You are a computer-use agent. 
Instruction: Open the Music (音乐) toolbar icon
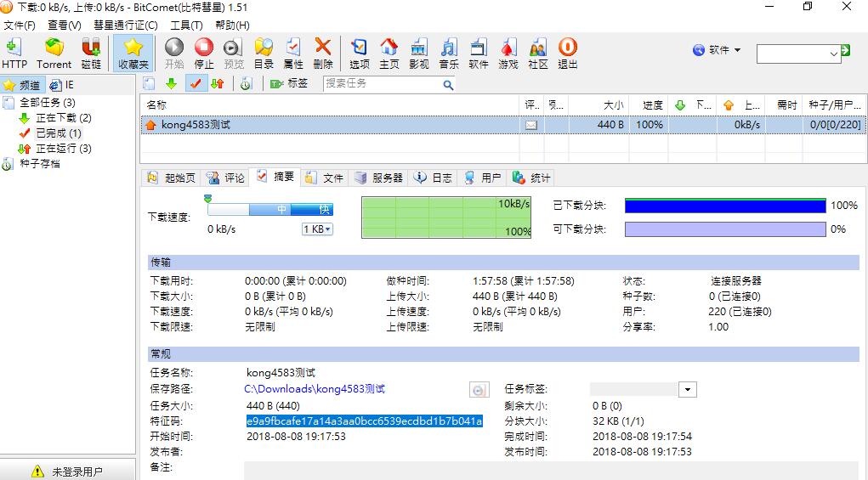(x=449, y=54)
